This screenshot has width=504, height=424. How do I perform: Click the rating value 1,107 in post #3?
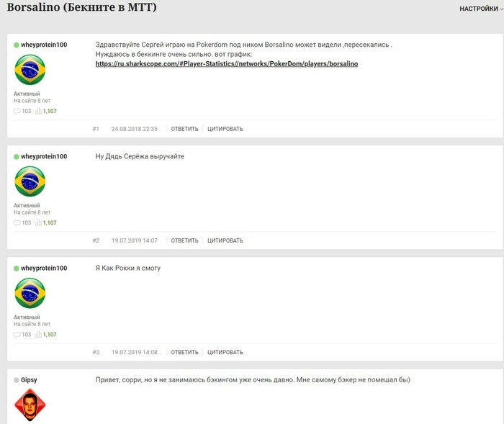coord(50,335)
